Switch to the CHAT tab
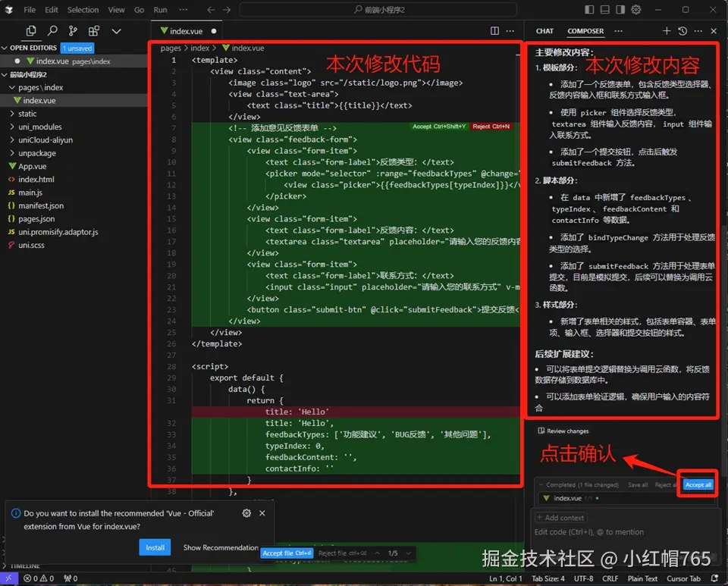 (544, 31)
